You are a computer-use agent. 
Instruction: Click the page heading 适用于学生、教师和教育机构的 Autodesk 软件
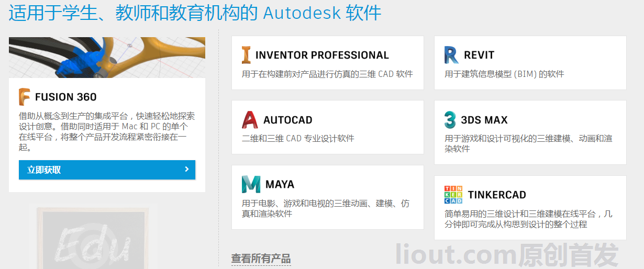[195, 13]
